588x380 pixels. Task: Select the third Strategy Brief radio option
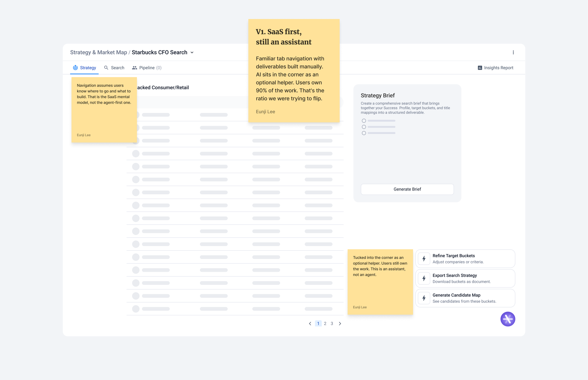[364, 133]
